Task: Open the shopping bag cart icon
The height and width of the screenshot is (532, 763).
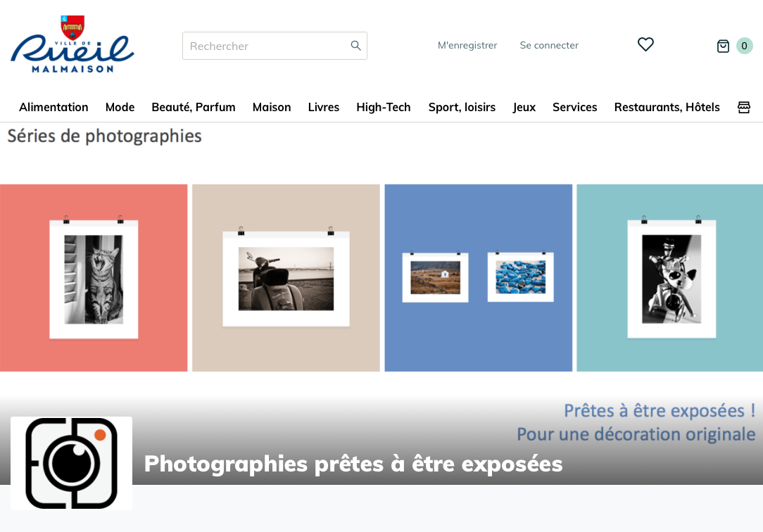Action: click(723, 46)
